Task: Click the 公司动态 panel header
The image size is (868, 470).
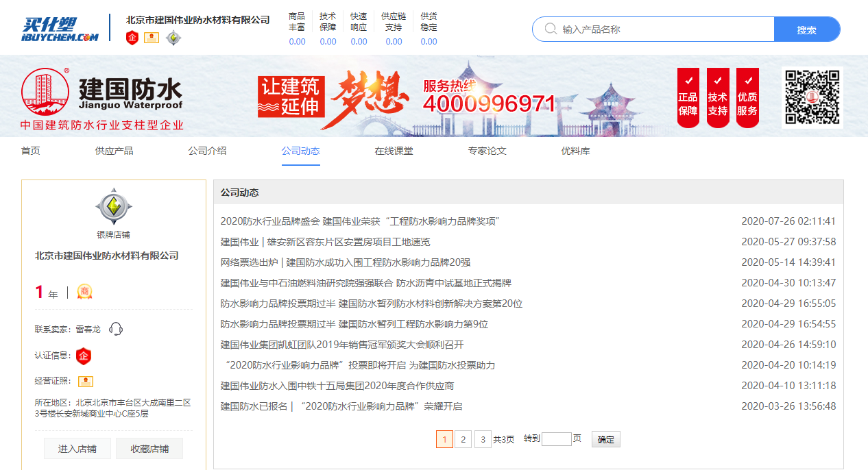Action: 528,193
